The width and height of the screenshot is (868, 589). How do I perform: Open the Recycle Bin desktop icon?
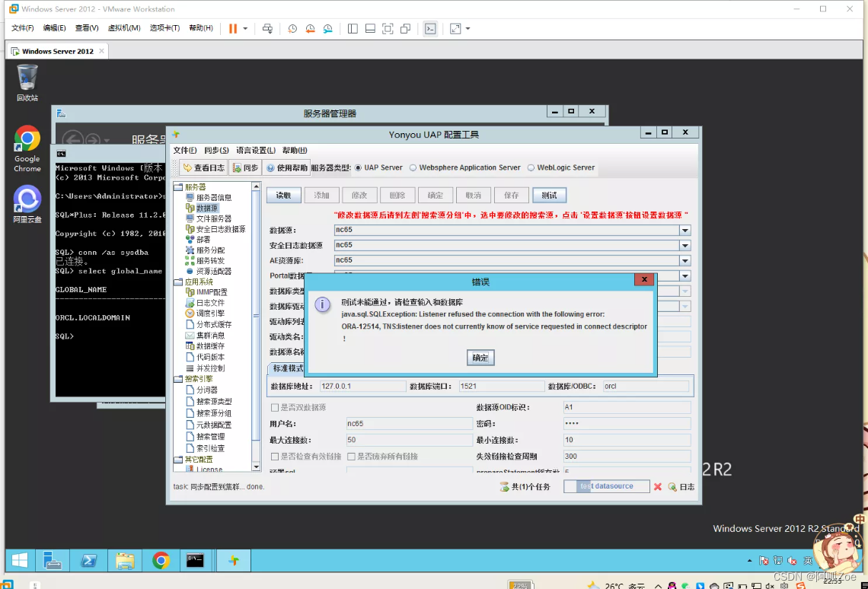(27, 83)
